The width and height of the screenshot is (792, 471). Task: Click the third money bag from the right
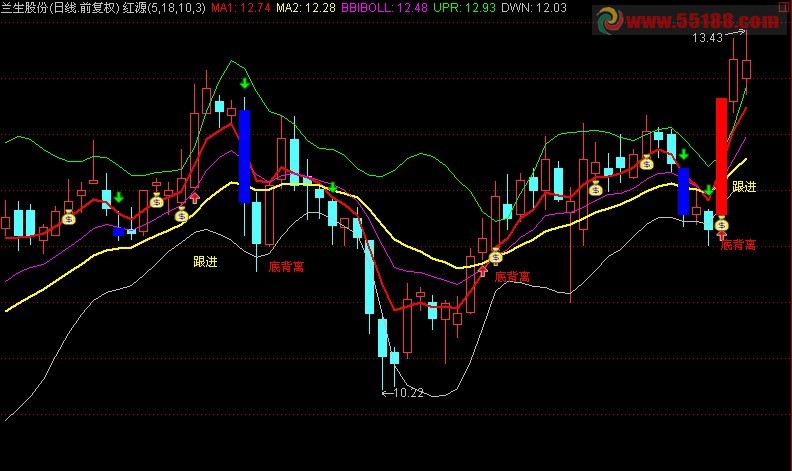coord(596,189)
